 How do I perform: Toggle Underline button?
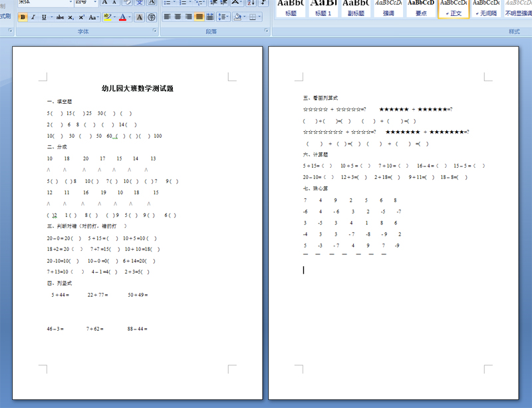[x=44, y=17]
